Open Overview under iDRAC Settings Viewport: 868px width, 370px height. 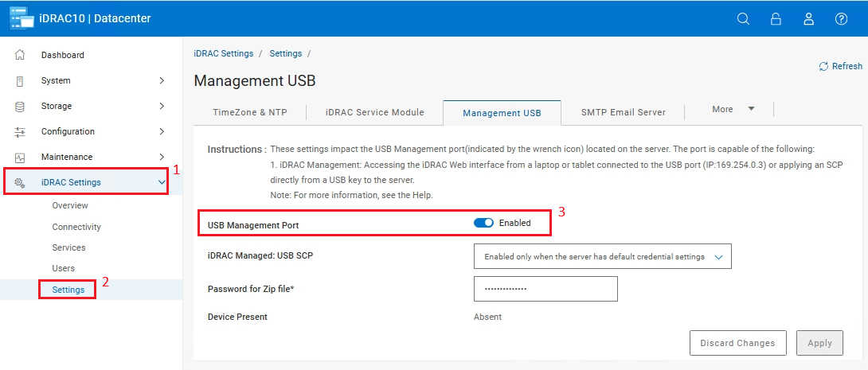tap(70, 205)
